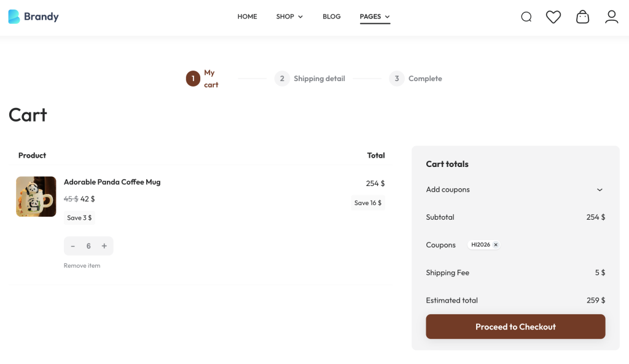Increase mug quantity with plus button

pyautogui.click(x=104, y=246)
